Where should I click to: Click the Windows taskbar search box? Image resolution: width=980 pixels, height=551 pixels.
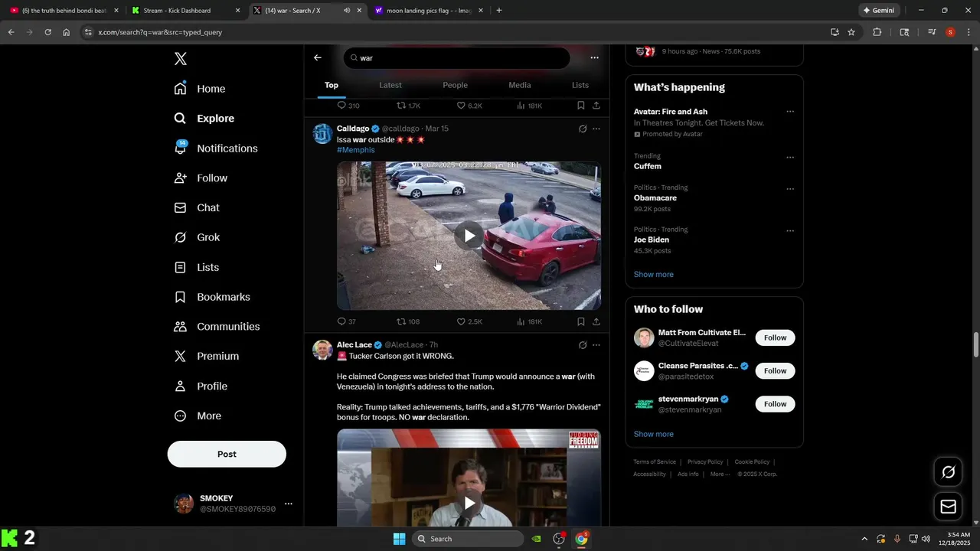coord(468,539)
